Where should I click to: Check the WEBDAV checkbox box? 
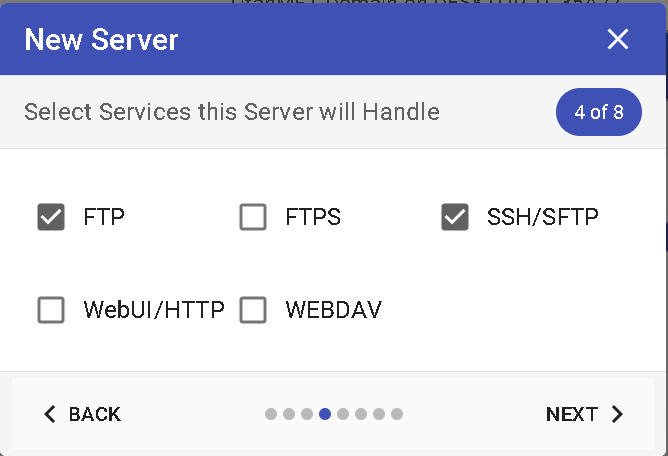[x=253, y=310]
